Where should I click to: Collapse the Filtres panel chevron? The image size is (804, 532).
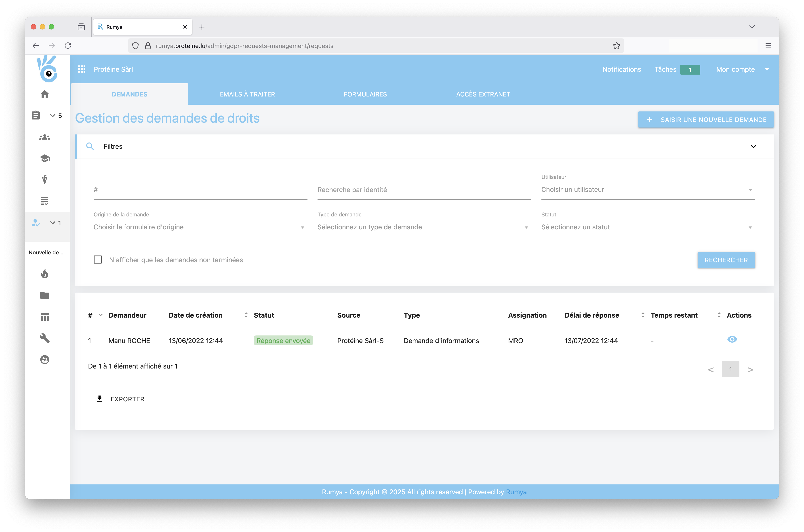pos(753,147)
